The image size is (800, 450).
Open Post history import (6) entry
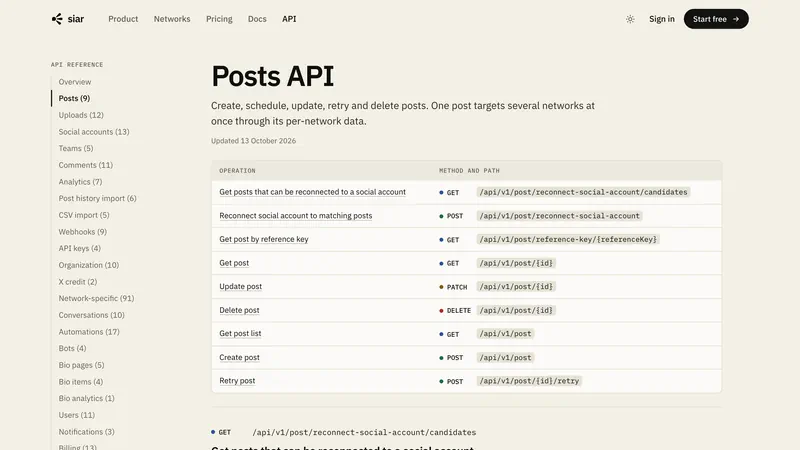(x=97, y=198)
